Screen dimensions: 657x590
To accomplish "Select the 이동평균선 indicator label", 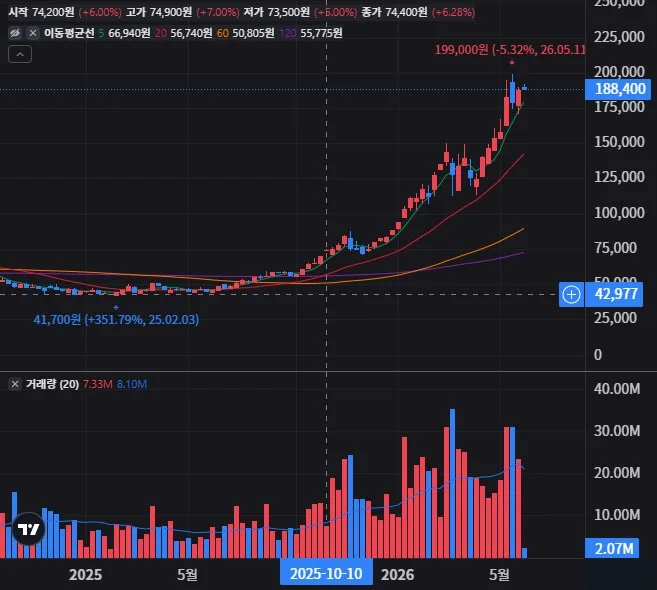I will pos(69,33).
